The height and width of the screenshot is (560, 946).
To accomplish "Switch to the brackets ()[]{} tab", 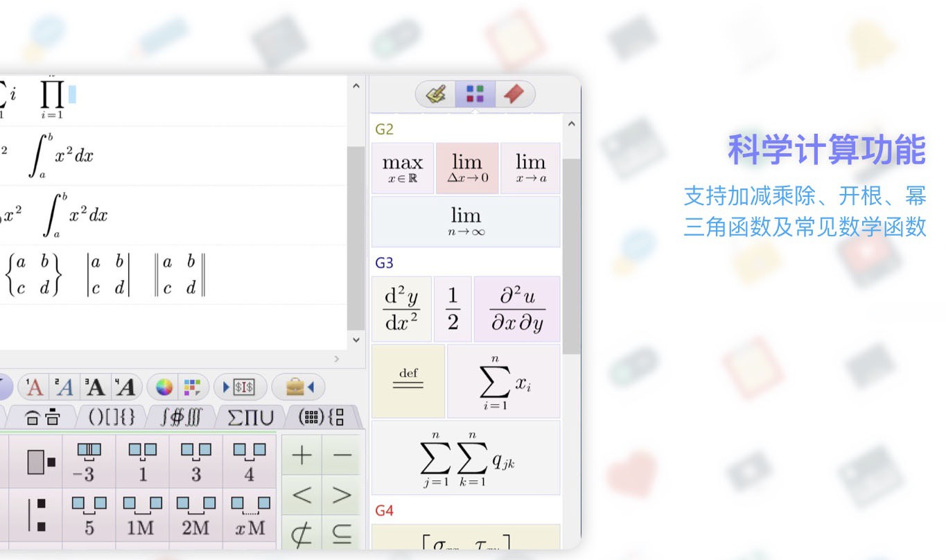I will point(111,417).
